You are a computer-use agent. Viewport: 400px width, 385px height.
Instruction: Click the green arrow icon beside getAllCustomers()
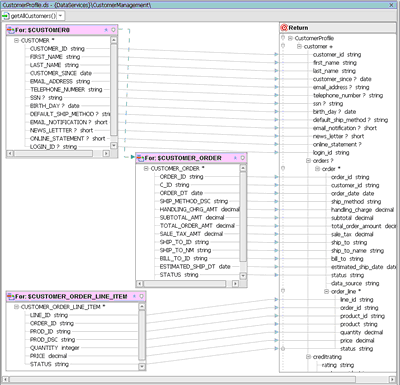coord(6,16)
